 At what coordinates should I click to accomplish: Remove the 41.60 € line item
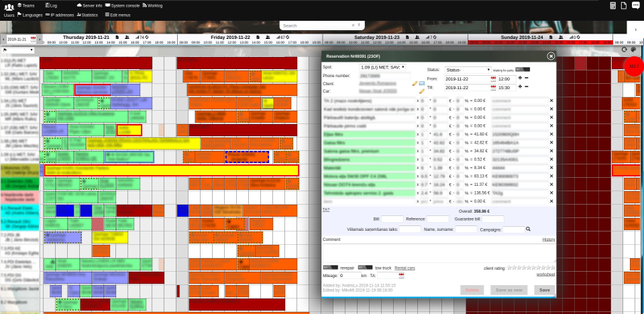click(551, 134)
